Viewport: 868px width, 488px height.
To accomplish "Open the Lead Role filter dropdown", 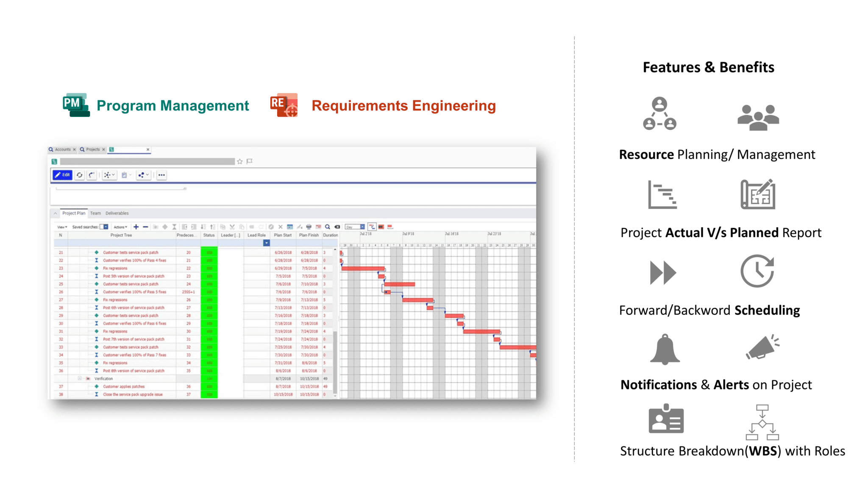I will pos(266,243).
